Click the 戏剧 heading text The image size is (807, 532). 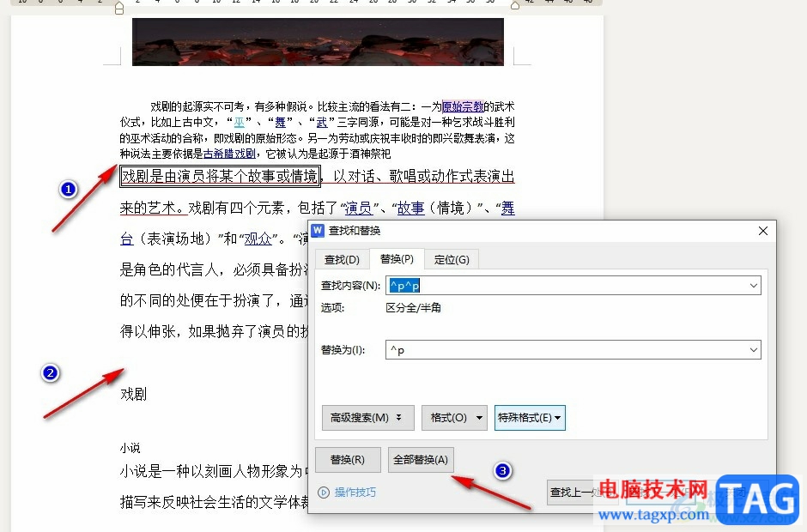(x=133, y=394)
